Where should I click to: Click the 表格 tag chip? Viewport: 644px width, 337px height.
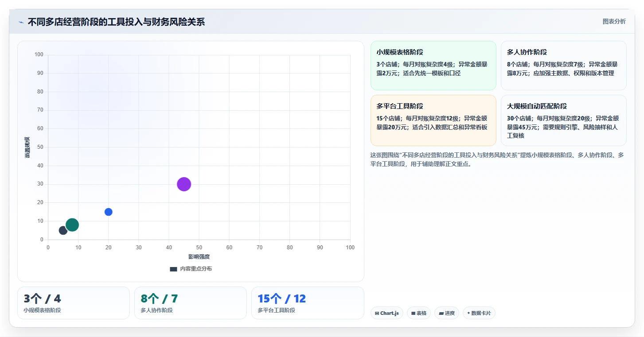pyautogui.click(x=418, y=313)
